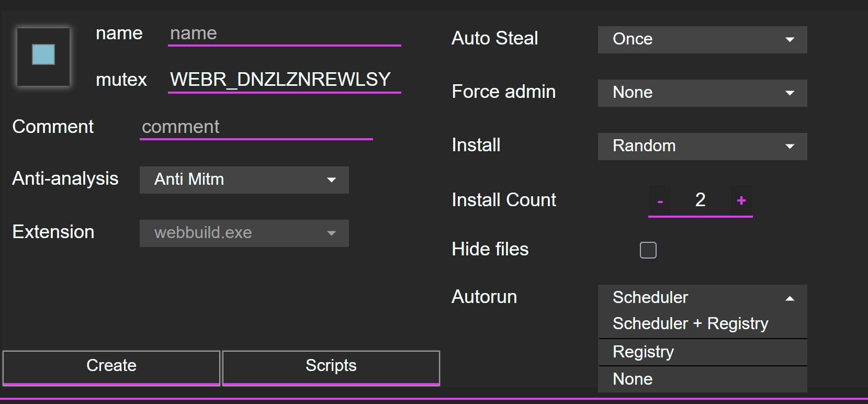Open the Scripts button

coord(331,366)
